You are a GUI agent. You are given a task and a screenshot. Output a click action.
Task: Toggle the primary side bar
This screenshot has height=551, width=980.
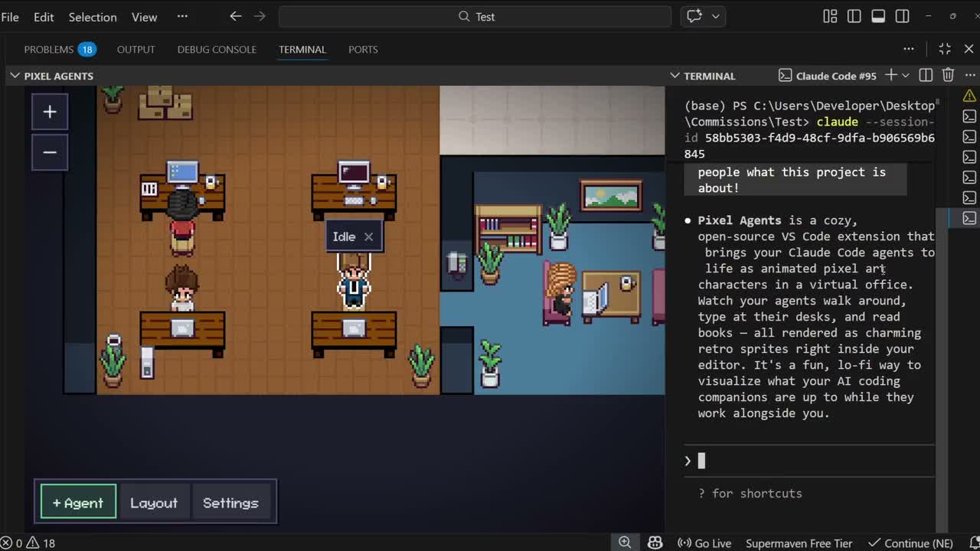(x=854, y=16)
